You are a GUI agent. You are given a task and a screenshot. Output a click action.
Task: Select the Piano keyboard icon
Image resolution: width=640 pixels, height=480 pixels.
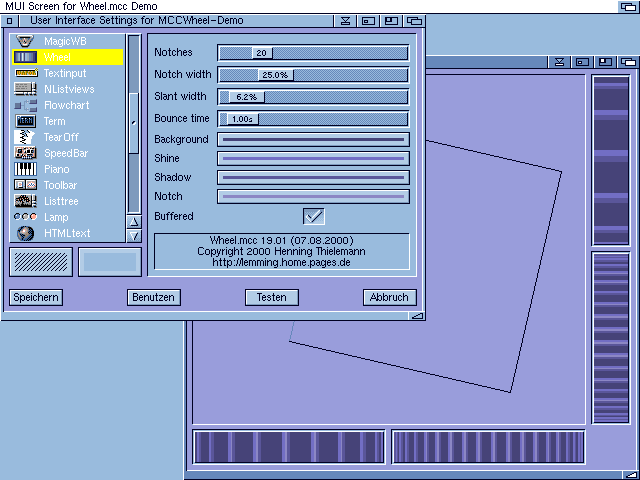click(25, 169)
